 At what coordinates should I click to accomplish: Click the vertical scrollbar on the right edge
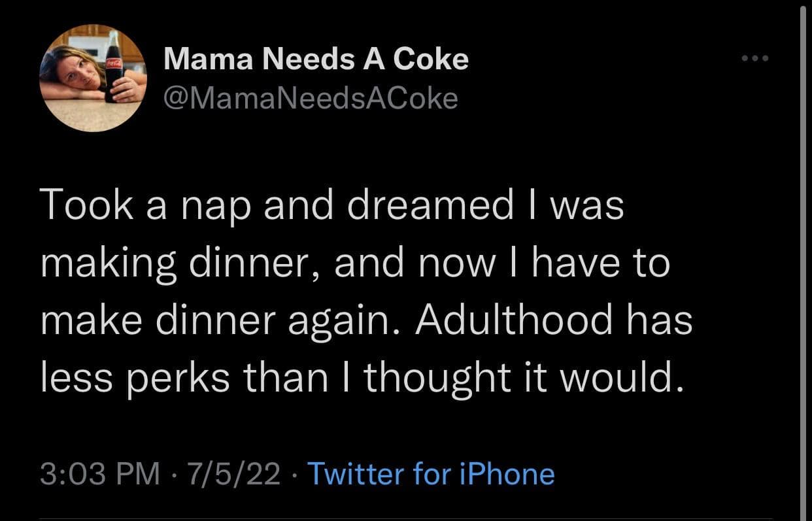pos(803,261)
